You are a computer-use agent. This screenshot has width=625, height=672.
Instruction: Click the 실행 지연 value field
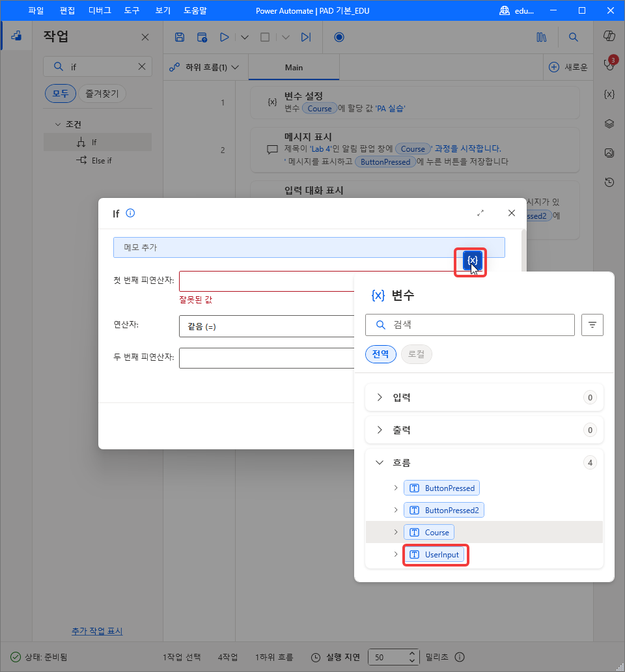point(387,657)
